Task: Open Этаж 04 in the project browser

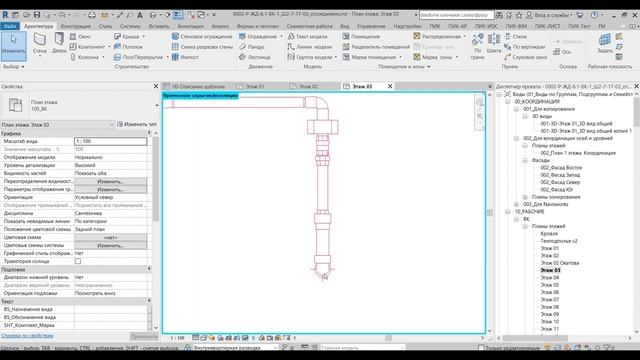Action: [x=550, y=278]
